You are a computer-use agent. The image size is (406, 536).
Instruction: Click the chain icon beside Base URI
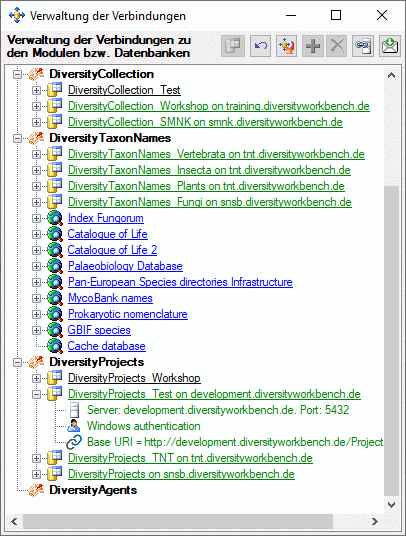[x=74, y=442]
